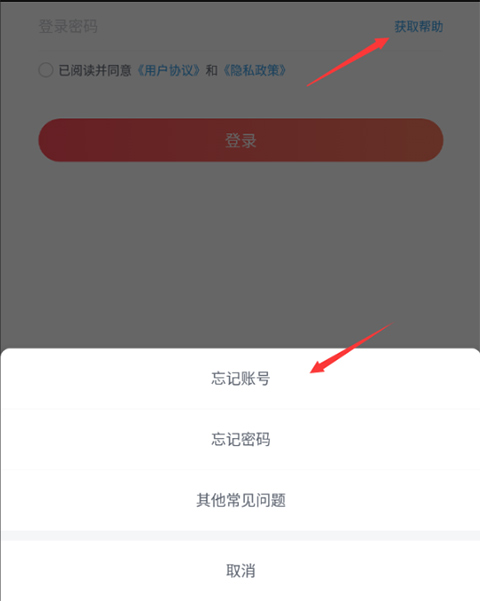Open 其他常见问题 from the help sheet
The height and width of the screenshot is (601, 480).
240,500
